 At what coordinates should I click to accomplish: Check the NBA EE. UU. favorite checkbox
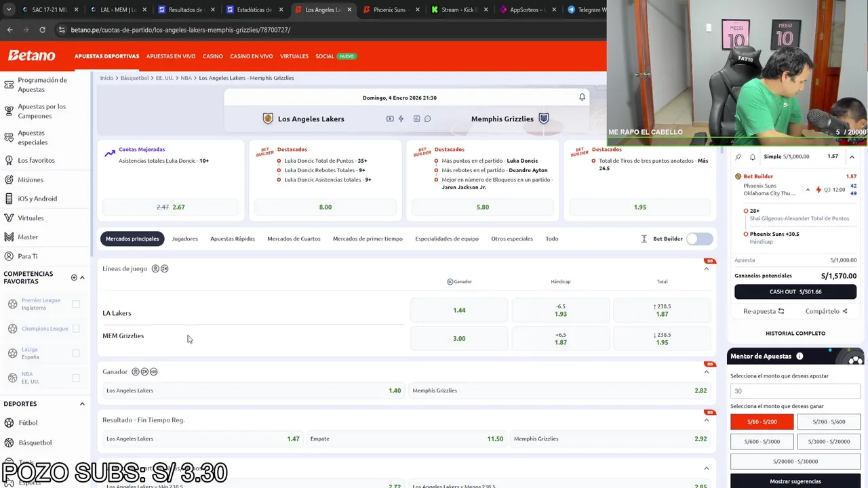tap(76, 378)
